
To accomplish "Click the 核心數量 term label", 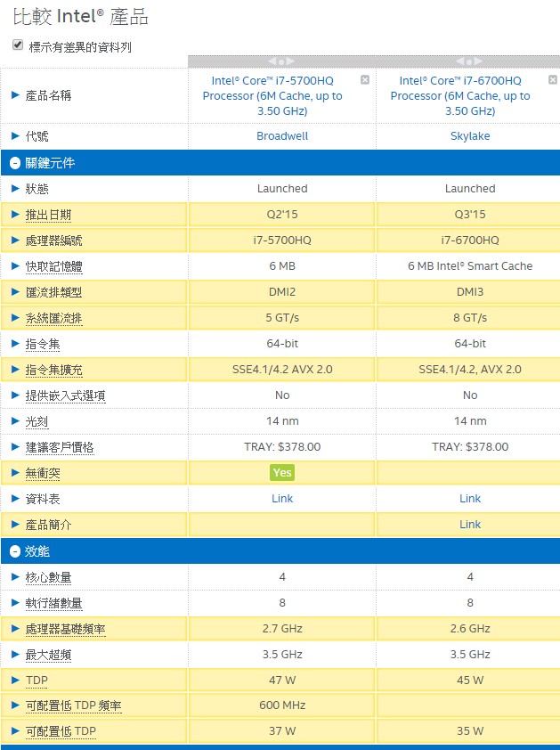I will (x=48, y=577).
